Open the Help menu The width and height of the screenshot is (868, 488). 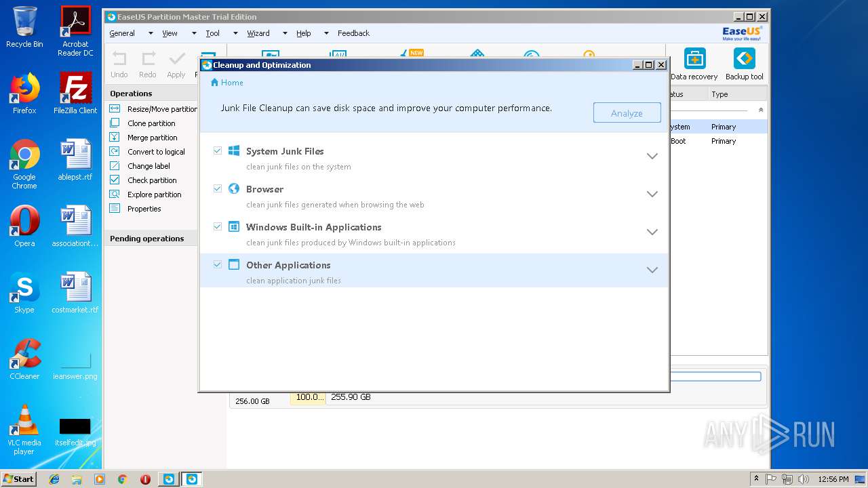coord(303,33)
